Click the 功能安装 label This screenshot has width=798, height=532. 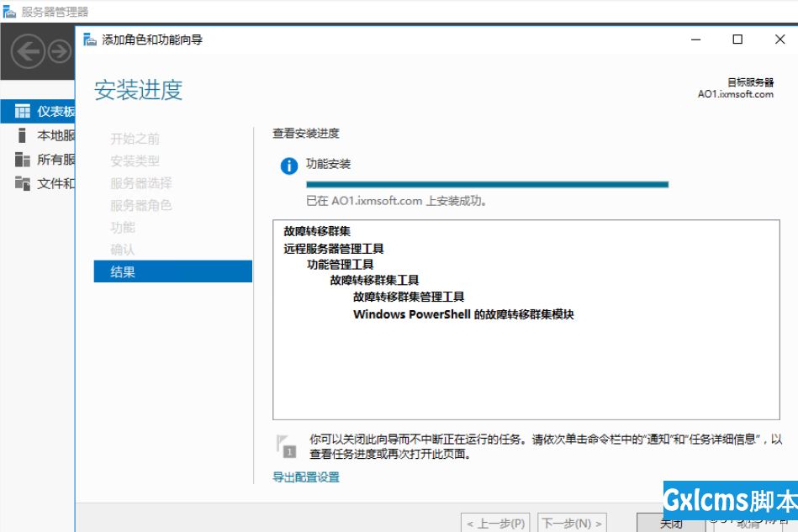coord(328,164)
